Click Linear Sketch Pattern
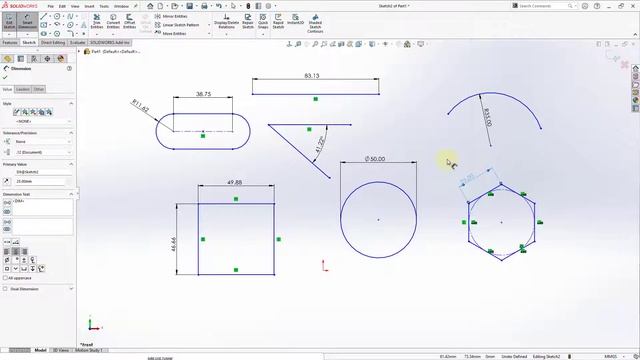640x360 pixels. (x=177, y=25)
